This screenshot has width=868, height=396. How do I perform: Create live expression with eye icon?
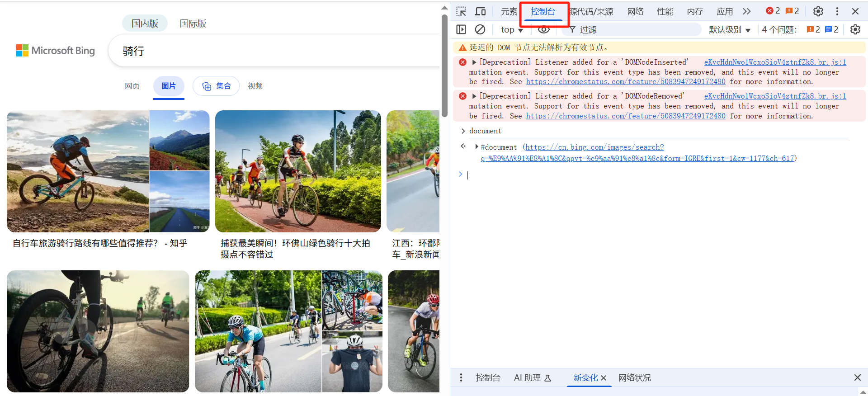[x=544, y=29]
